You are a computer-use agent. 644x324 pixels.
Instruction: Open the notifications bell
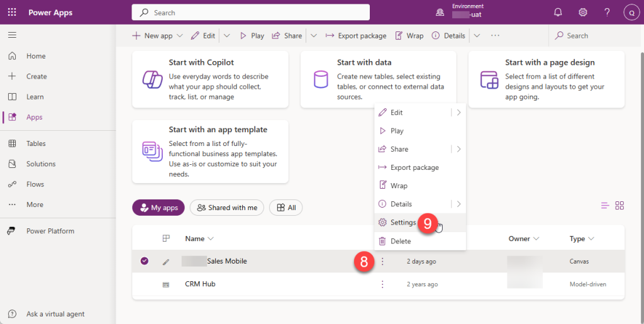[558, 13]
